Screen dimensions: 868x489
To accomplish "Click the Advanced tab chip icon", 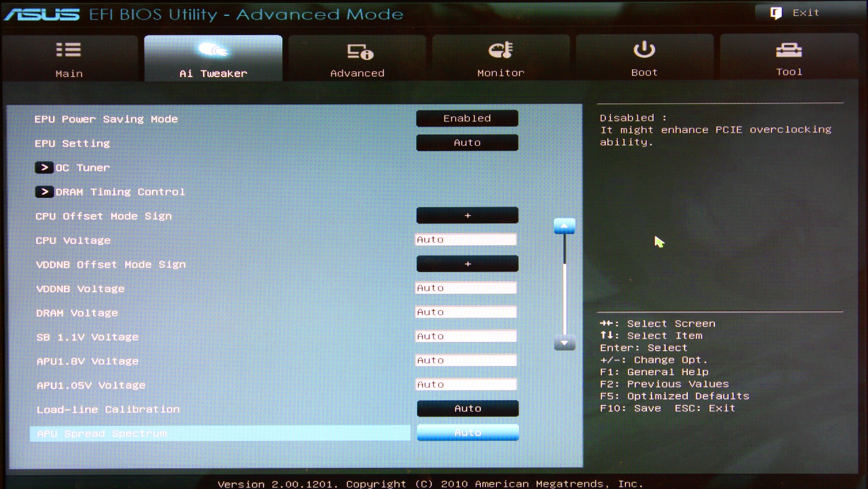I will 360,52.
